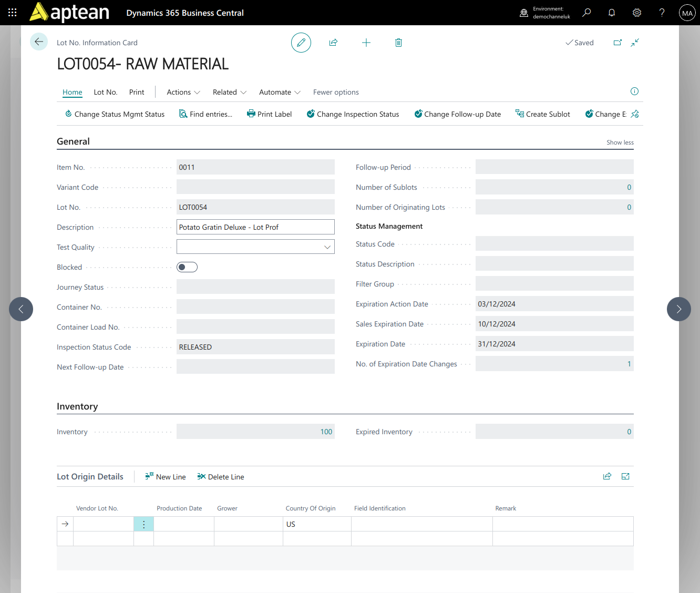Click the Saved status indicator

tap(580, 43)
